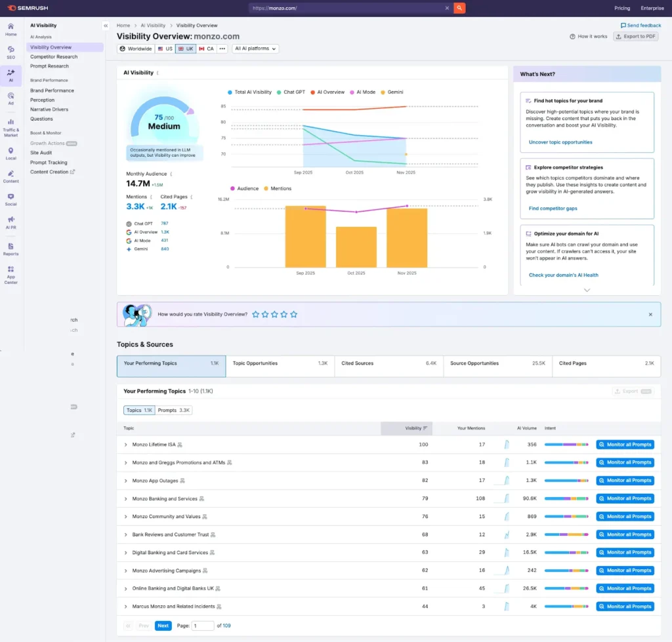Open the App Center icon

pyautogui.click(x=10, y=275)
